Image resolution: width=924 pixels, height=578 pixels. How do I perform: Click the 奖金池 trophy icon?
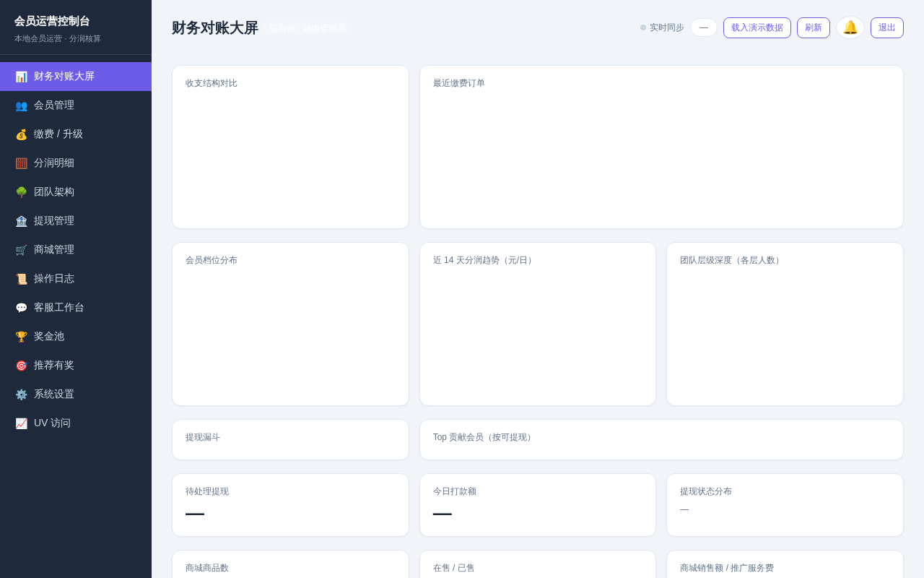tap(21, 337)
